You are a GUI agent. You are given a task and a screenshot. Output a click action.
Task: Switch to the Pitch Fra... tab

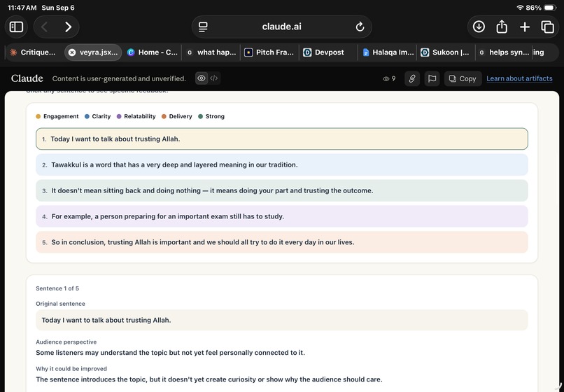click(x=270, y=52)
